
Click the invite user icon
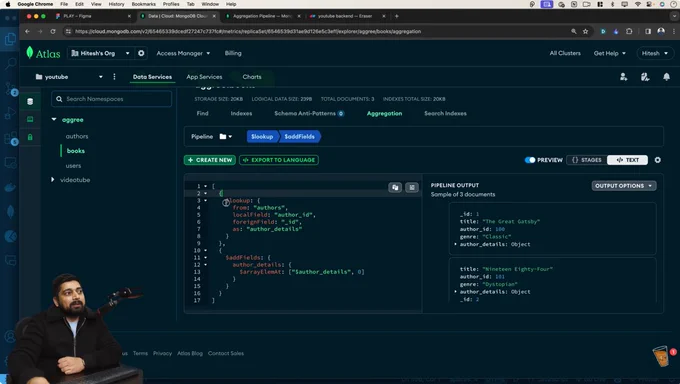pos(624,77)
